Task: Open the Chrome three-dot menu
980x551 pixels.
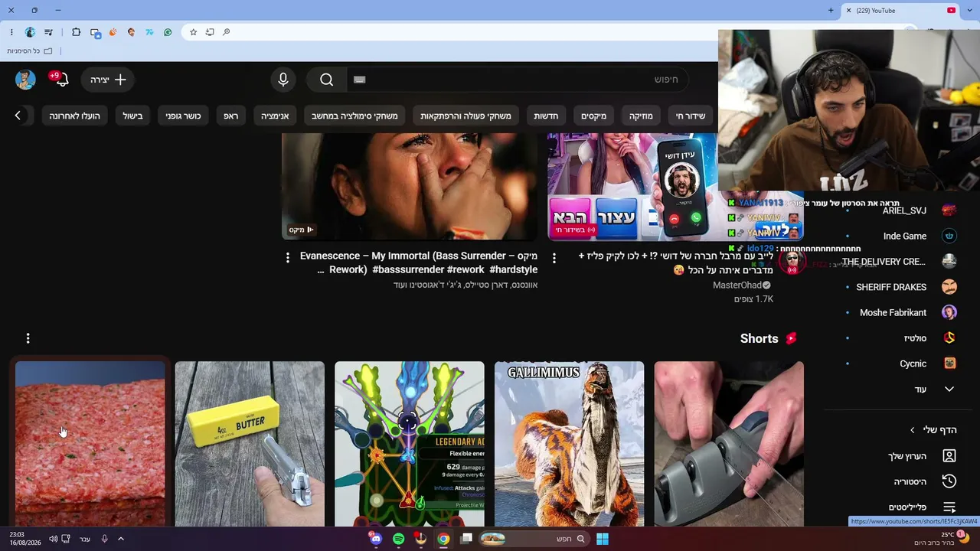Action: tap(11, 32)
